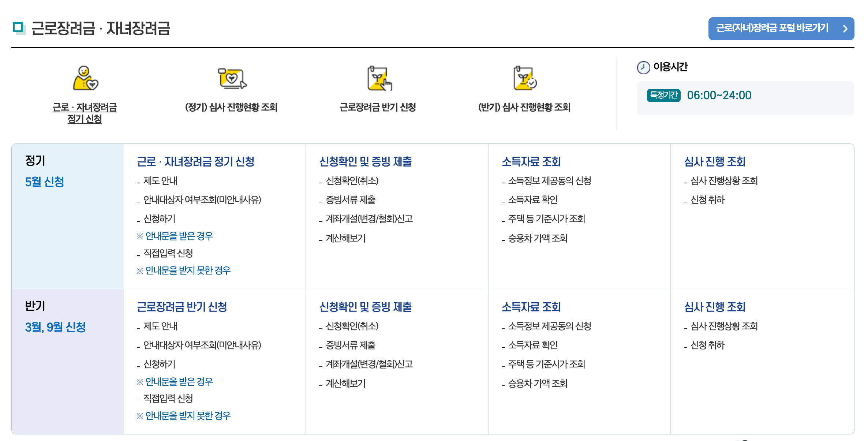Click the 근로장려금 반기 신청 document icon
Screen dimensions: 868x441
[378, 78]
